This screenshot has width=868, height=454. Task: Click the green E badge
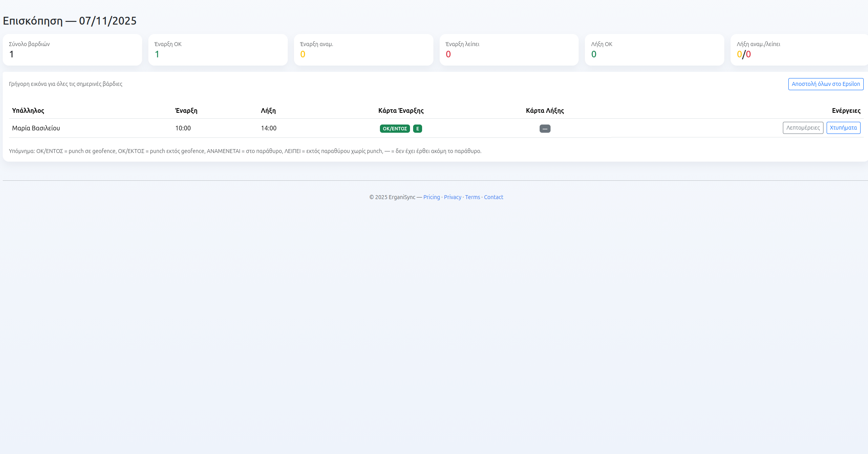[417, 128]
